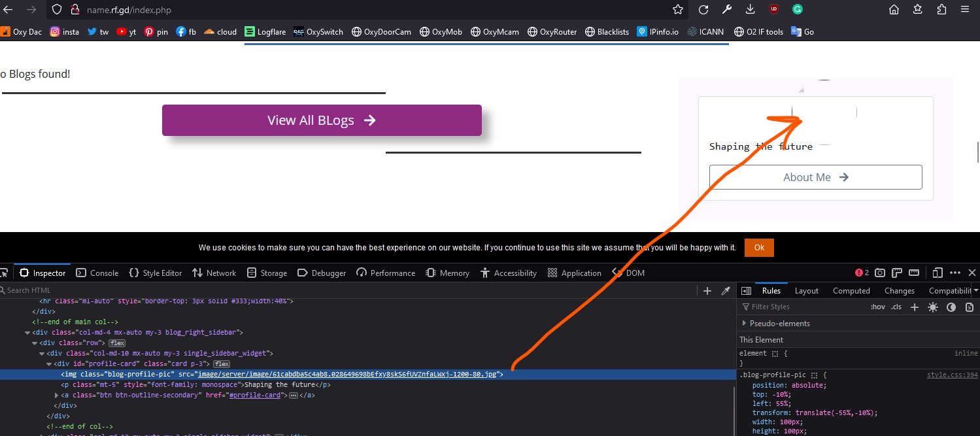Click the View All BLogs button
Image resolution: width=980 pixels, height=436 pixels.
[322, 120]
